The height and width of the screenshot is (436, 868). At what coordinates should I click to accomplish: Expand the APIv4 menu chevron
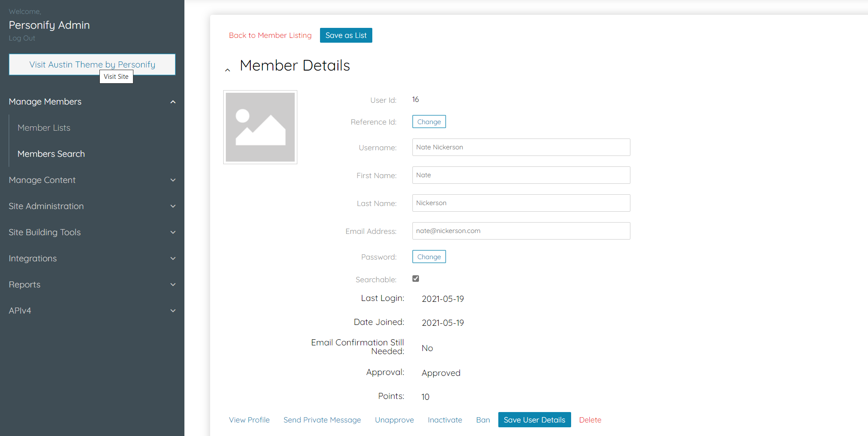coord(173,311)
